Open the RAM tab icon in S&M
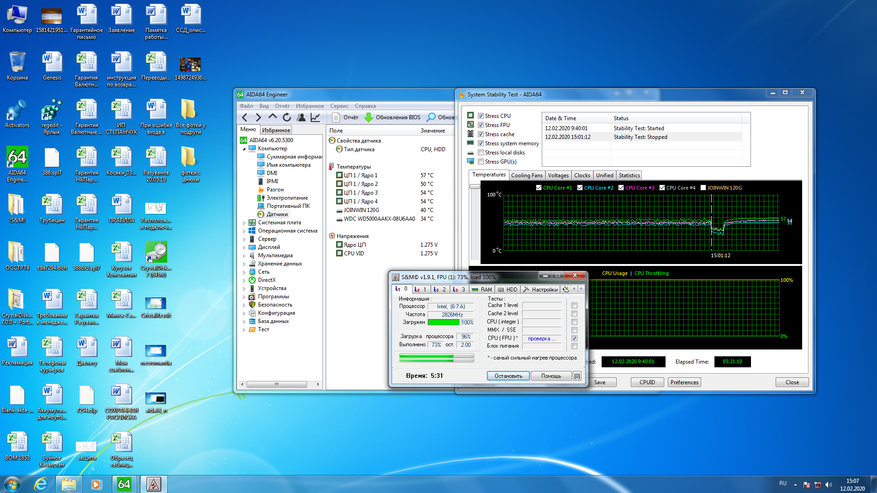The image size is (877, 493). coord(481,289)
